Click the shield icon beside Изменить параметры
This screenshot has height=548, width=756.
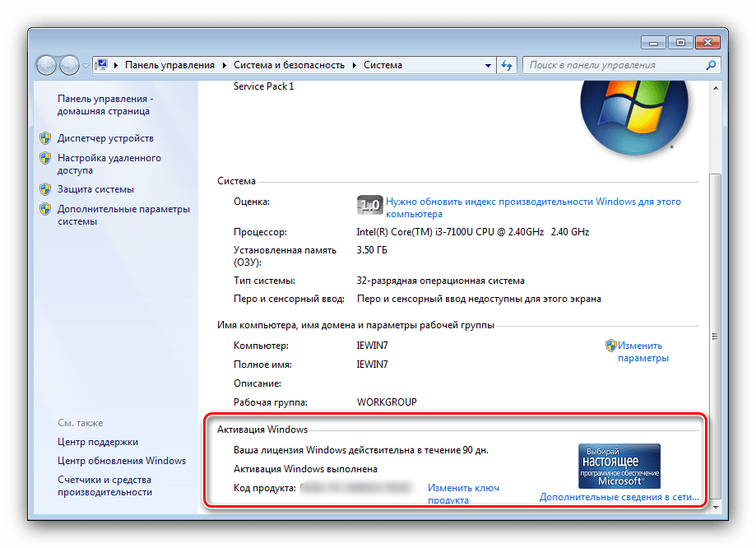click(610, 346)
